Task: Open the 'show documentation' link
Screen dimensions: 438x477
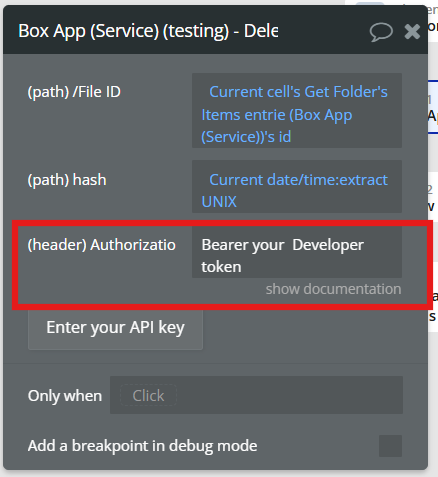Action: click(x=333, y=289)
